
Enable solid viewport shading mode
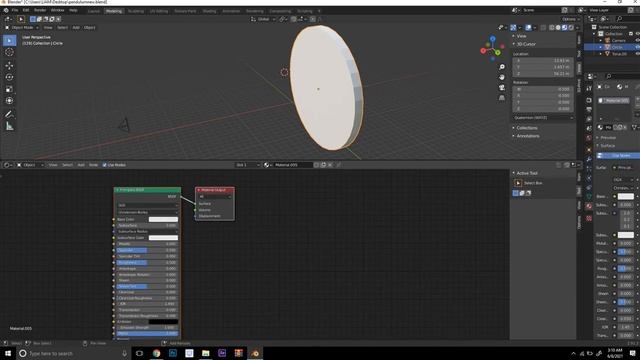(x=558, y=27)
